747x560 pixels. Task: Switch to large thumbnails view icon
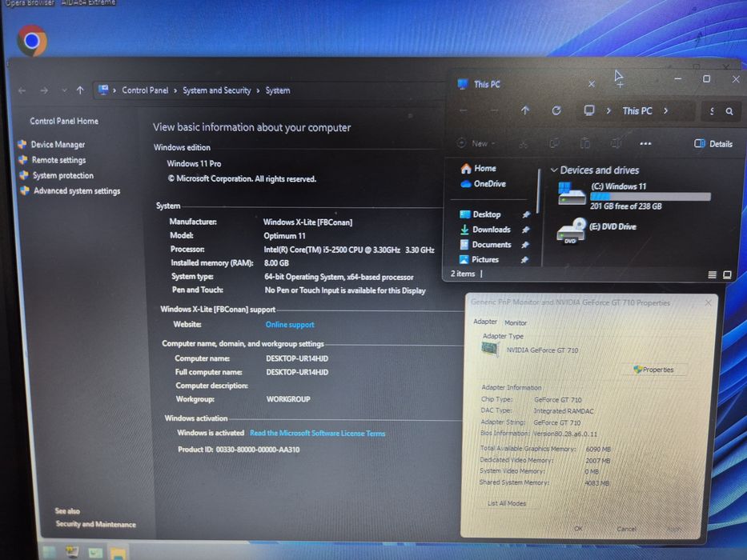(727, 274)
